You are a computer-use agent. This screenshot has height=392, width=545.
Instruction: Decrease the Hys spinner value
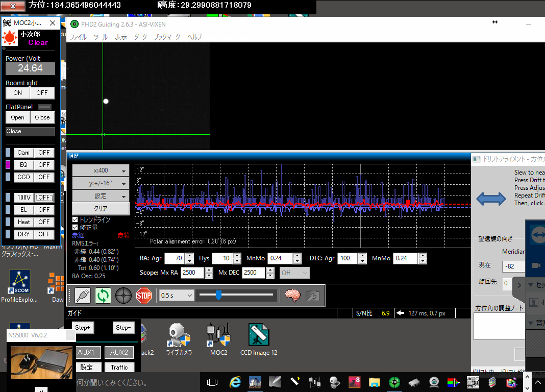(x=237, y=261)
